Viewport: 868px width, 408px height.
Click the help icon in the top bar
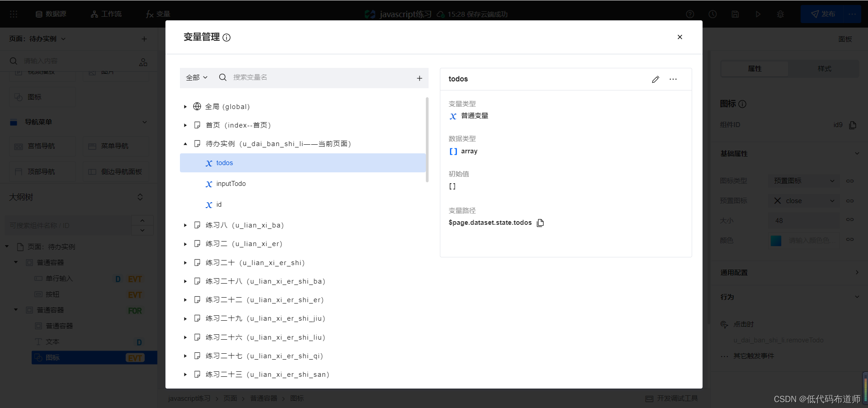pyautogui.click(x=690, y=14)
